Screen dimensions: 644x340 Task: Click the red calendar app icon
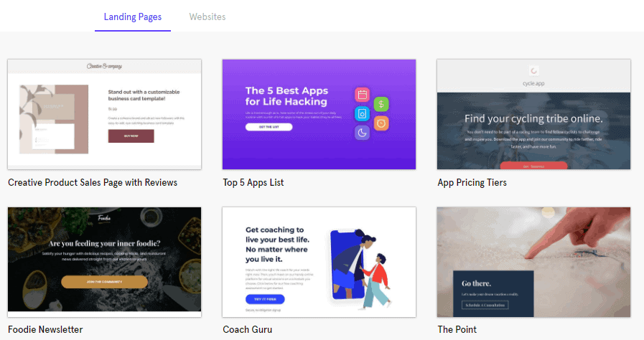tap(363, 95)
